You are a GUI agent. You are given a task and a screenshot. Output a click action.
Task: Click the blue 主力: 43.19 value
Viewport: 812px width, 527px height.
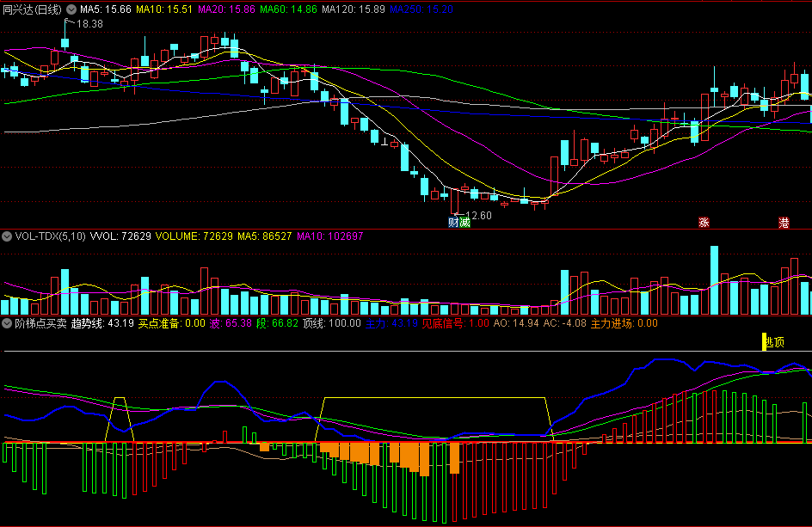pyautogui.click(x=391, y=323)
